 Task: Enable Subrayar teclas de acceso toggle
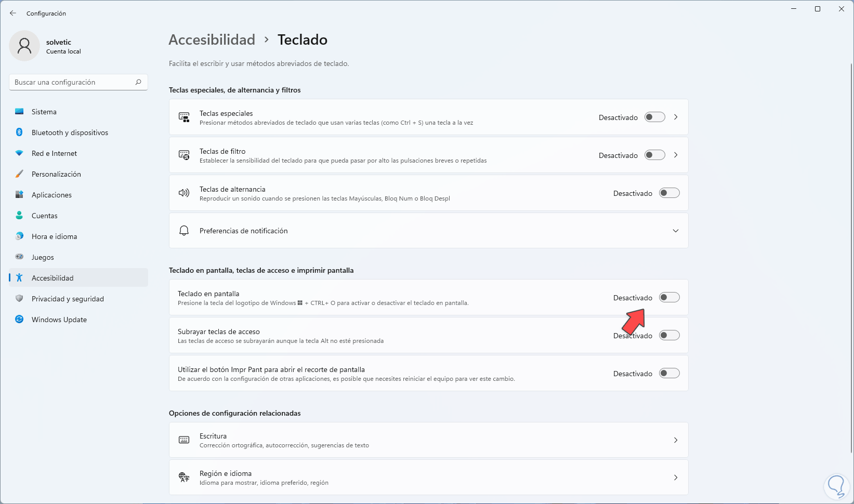pyautogui.click(x=669, y=336)
